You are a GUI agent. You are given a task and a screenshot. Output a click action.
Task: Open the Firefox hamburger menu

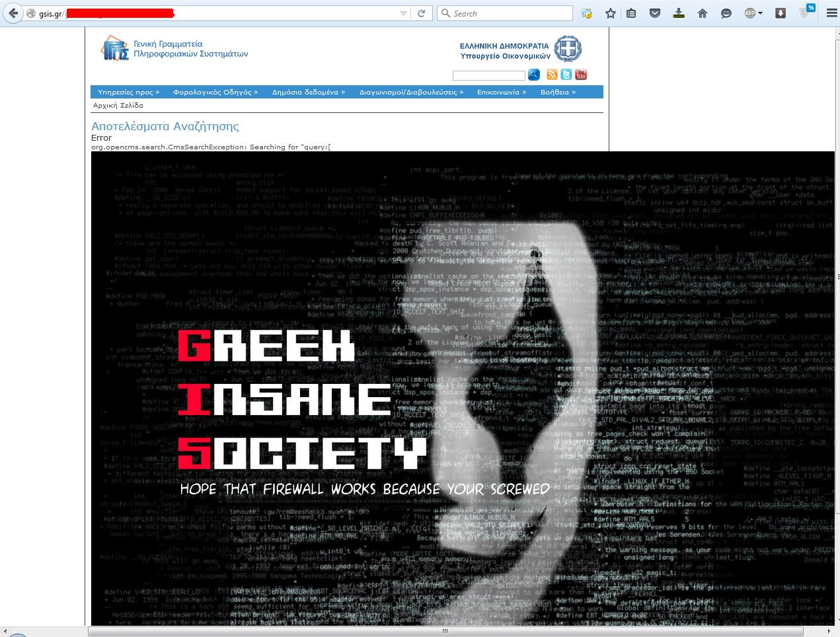point(831,13)
